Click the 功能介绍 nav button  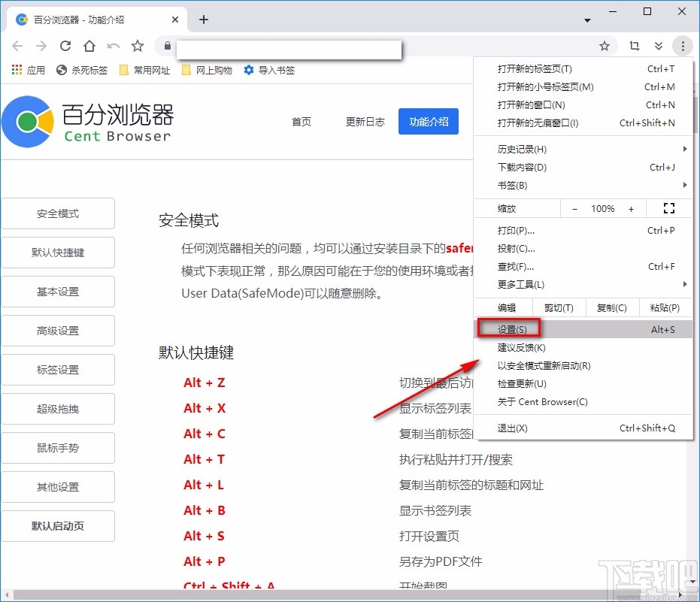point(429,122)
